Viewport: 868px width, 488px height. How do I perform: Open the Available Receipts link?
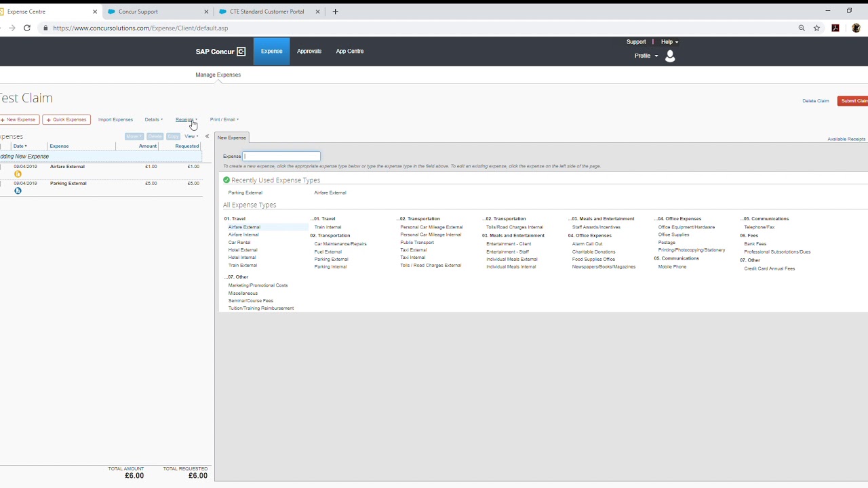click(x=846, y=139)
